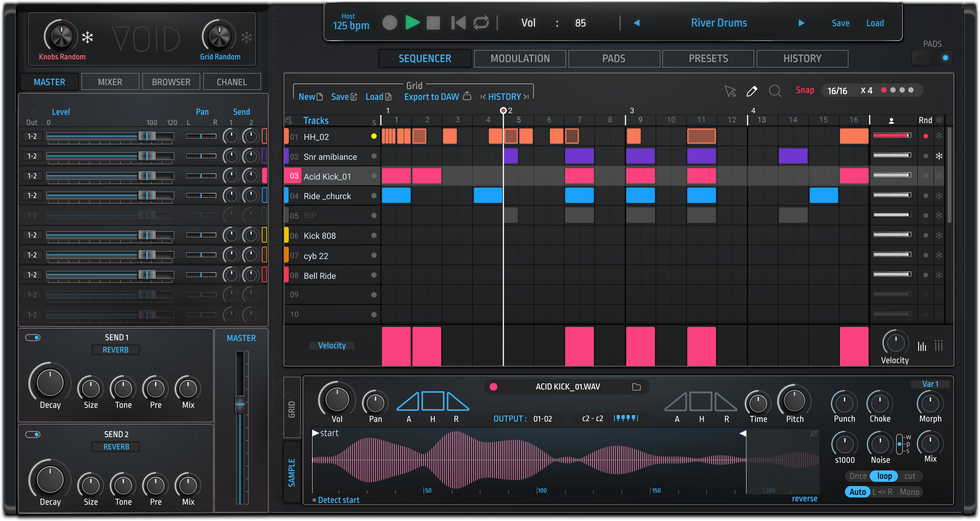
Task: Toggle the SEND 1 power switch
Action: coord(33,338)
